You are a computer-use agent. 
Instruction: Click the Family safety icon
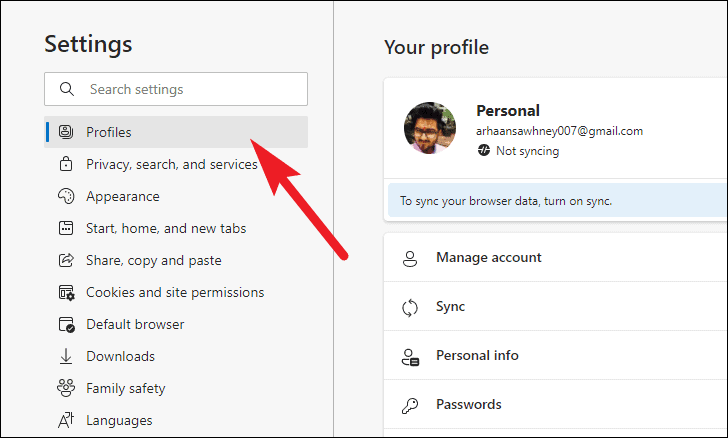66,388
